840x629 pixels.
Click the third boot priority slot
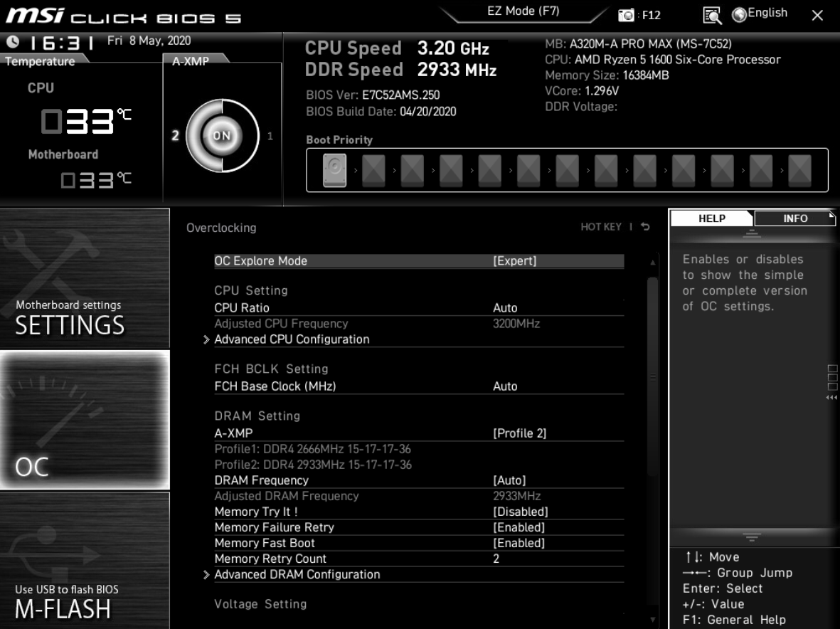point(412,170)
